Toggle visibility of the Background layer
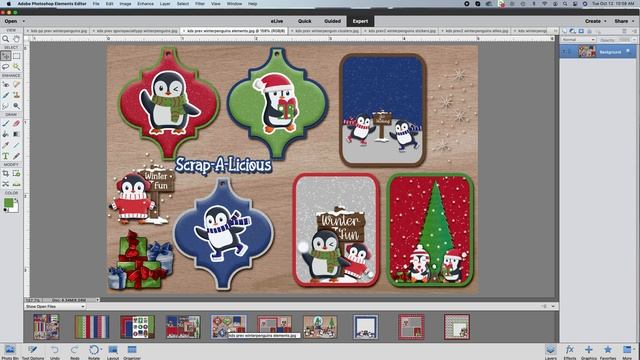 (x=564, y=51)
